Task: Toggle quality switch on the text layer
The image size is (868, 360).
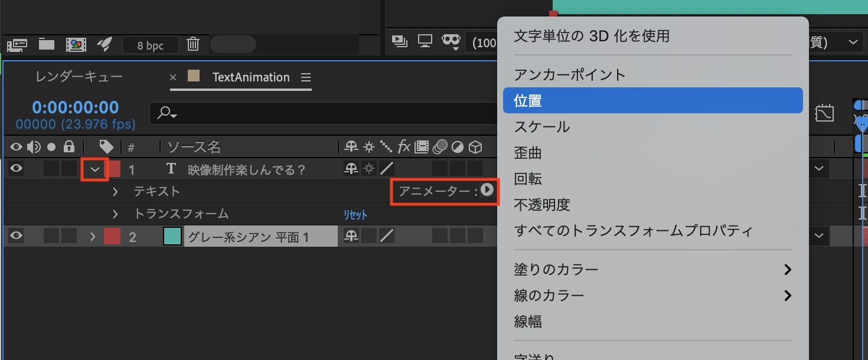Action: [387, 169]
